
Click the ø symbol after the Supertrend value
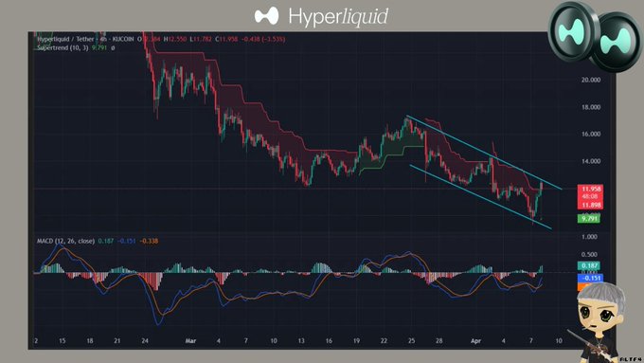(113, 47)
